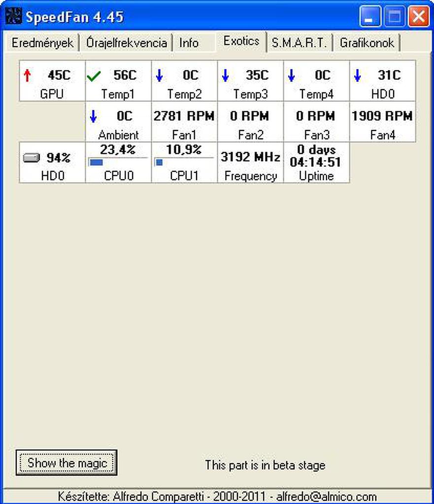Click the 35C Temp3 value
Image resolution: width=434 pixels, height=504 pixels.
click(x=257, y=75)
